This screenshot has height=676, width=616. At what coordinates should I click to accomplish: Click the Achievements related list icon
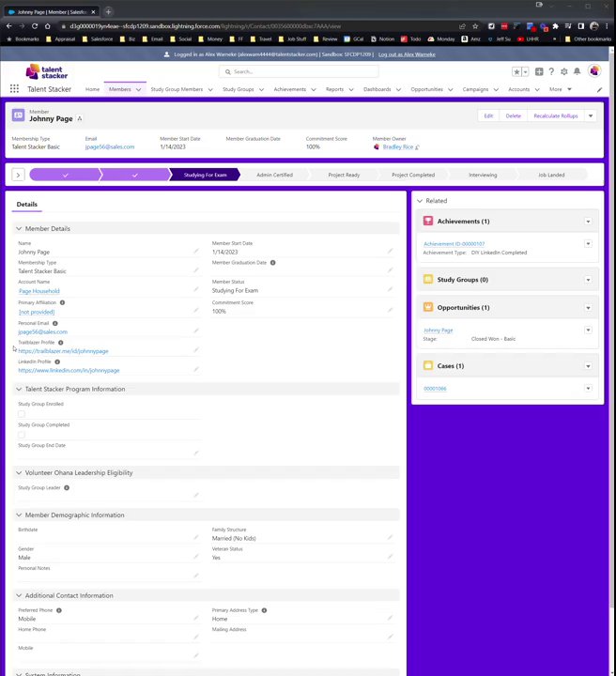[428, 221]
